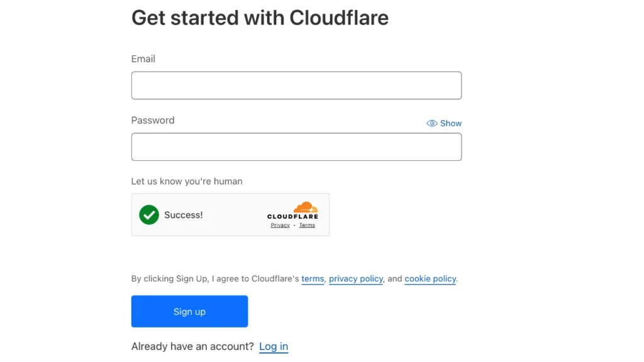Click the Let us know you're human label

(x=187, y=181)
